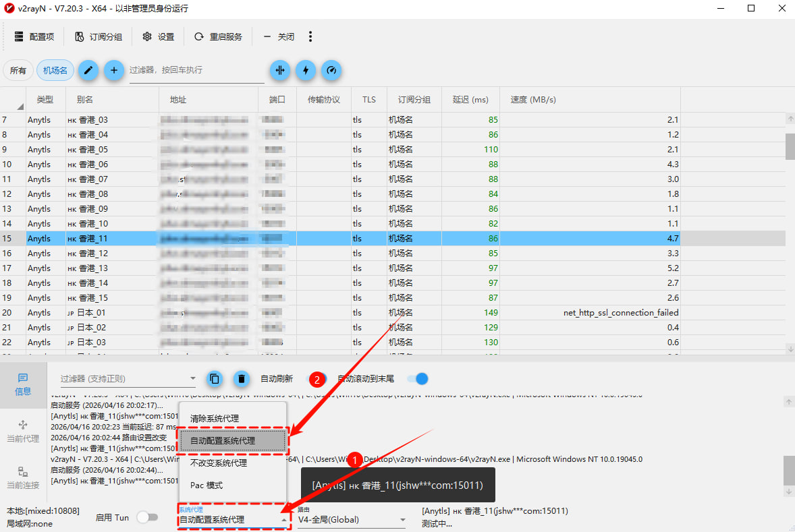The image size is (795, 532).
Task: Edit the subscription group with pencil icon
Action: pyautogui.click(x=88, y=70)
